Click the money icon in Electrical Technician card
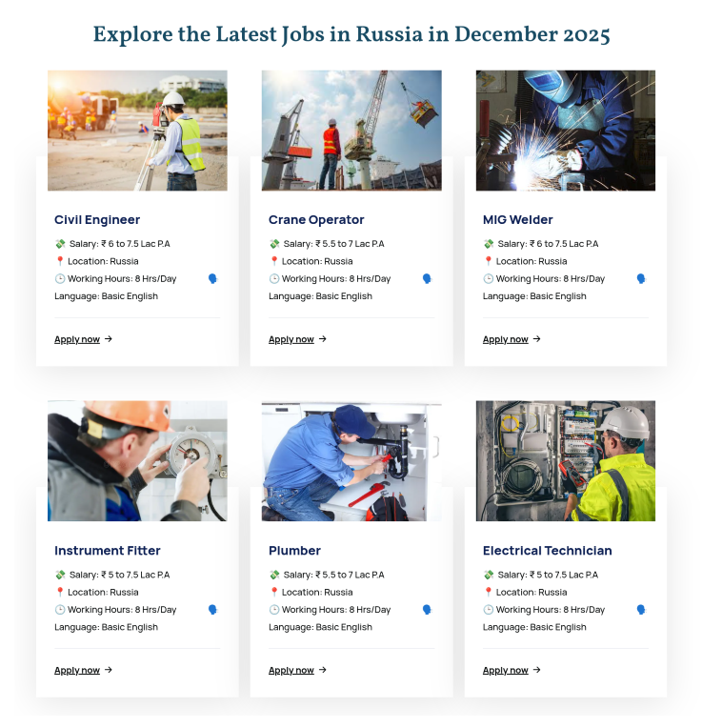The width and height of the screenshot is (702, 728). (x=489, y=575)
